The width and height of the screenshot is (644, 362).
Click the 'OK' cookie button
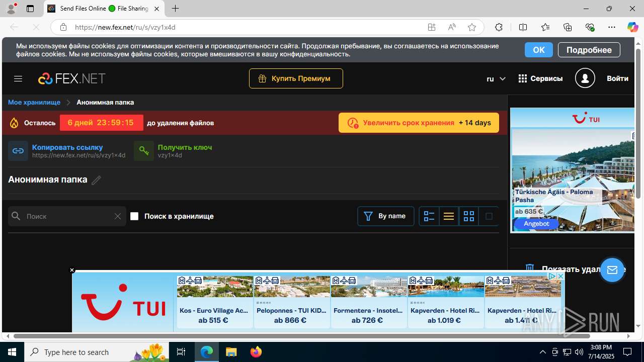pos(539,50)
